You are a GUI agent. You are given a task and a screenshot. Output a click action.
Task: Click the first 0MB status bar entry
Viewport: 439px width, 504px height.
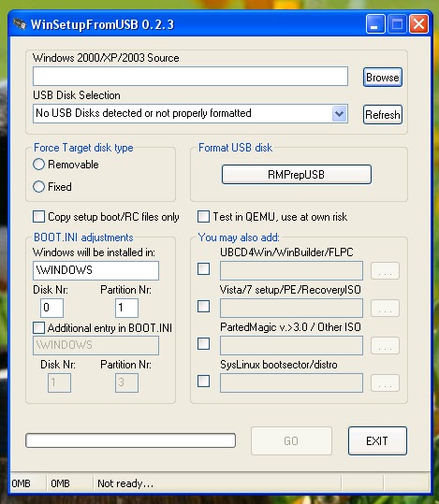pyautogui.click(x=21, y=483)
